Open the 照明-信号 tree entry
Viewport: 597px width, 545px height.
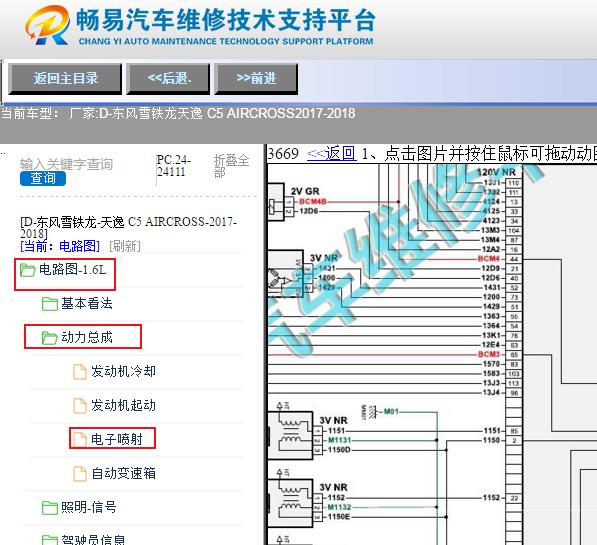point(88,507)
